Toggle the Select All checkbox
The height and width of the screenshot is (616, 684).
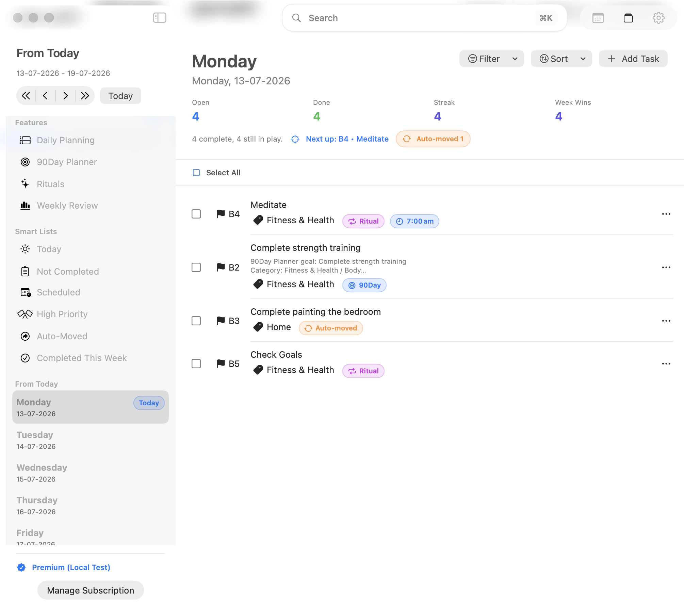point(196,173)
